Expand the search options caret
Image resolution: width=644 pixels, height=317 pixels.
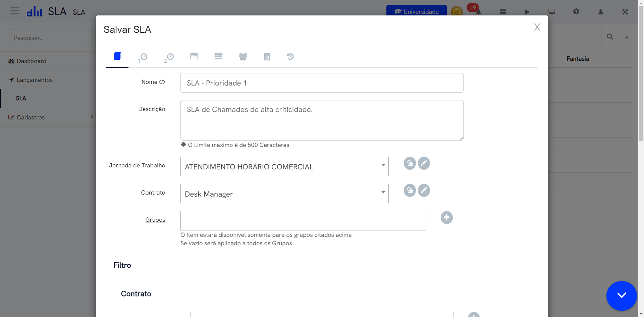coord(627,37)
